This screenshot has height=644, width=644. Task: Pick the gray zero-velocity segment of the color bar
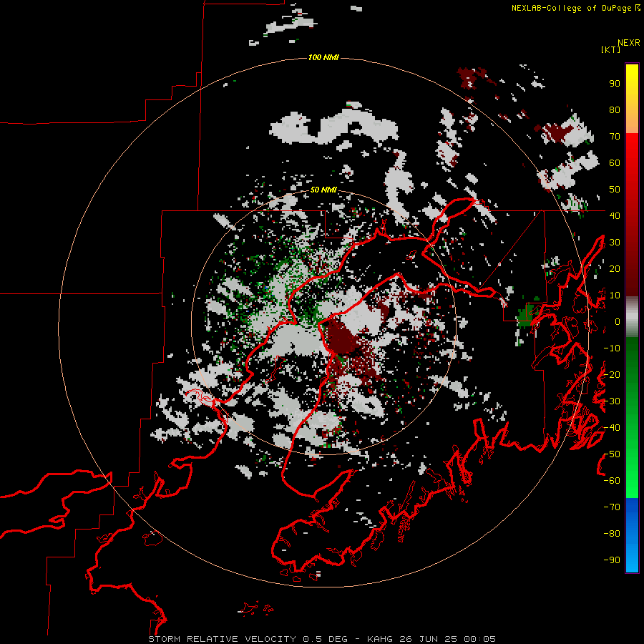tap(632, 317)
